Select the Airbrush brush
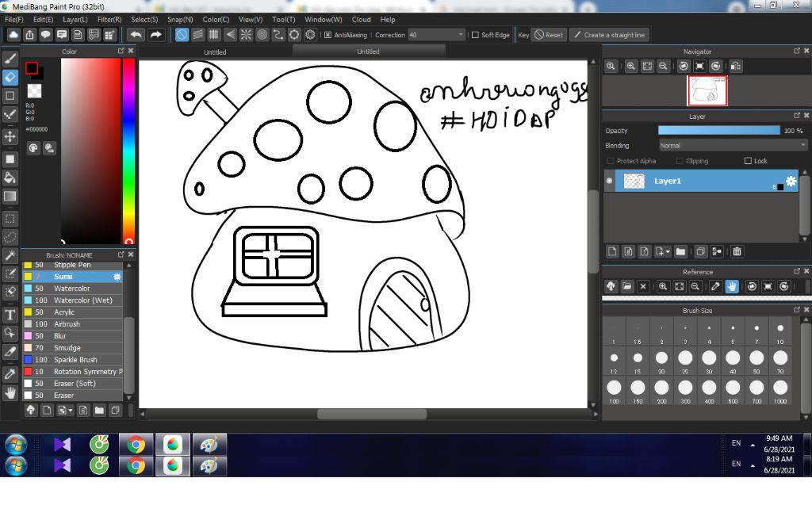The height and width of the screenshot is (524, 812). 72,324
